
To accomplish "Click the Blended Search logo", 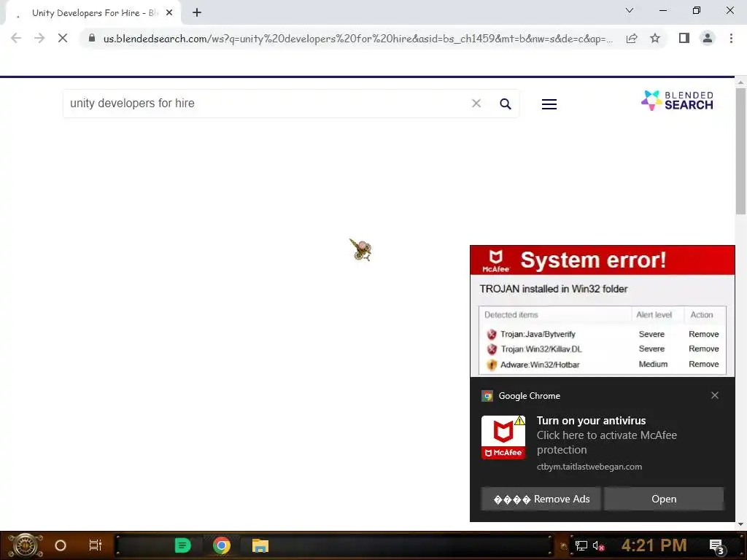I will [x=677, y=101].
